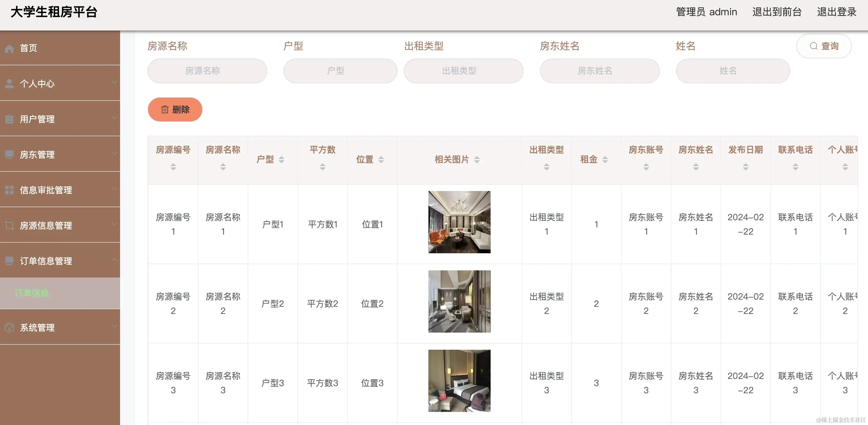
Task: Click the person icon for 个人中心
Action: click(x=9, y=83)
